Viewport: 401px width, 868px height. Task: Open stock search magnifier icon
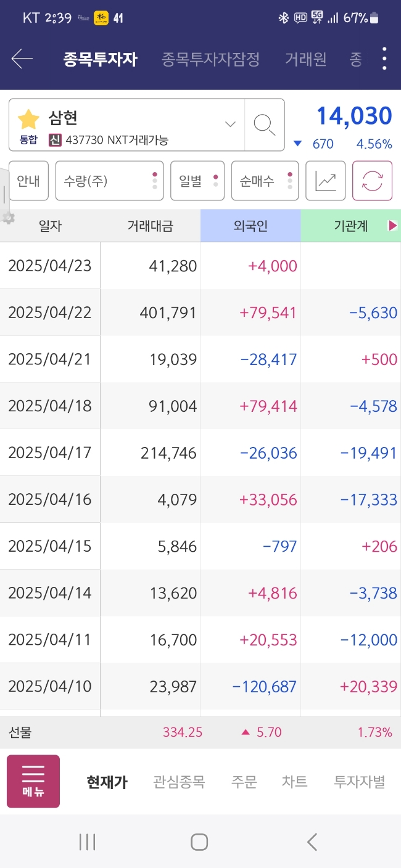[x=265, y=125]
